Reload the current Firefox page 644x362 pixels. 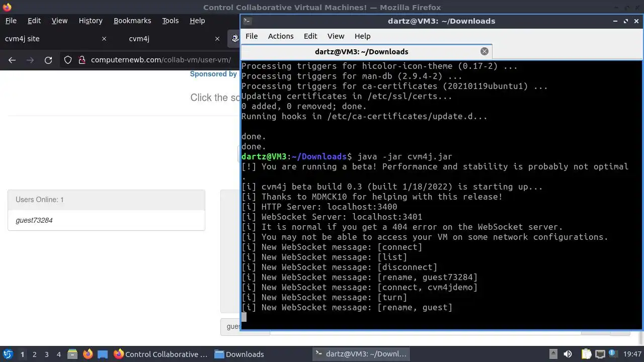point(48,60)
